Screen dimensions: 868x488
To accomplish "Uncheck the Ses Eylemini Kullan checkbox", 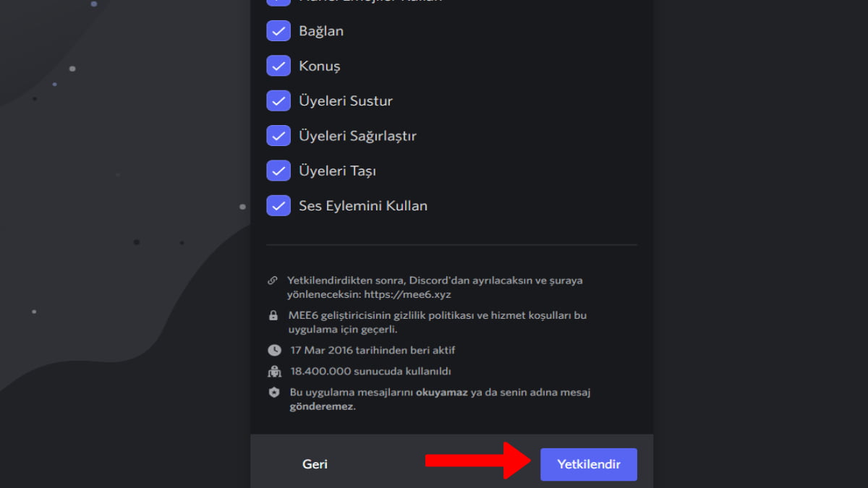I will [x=278, y=205].
